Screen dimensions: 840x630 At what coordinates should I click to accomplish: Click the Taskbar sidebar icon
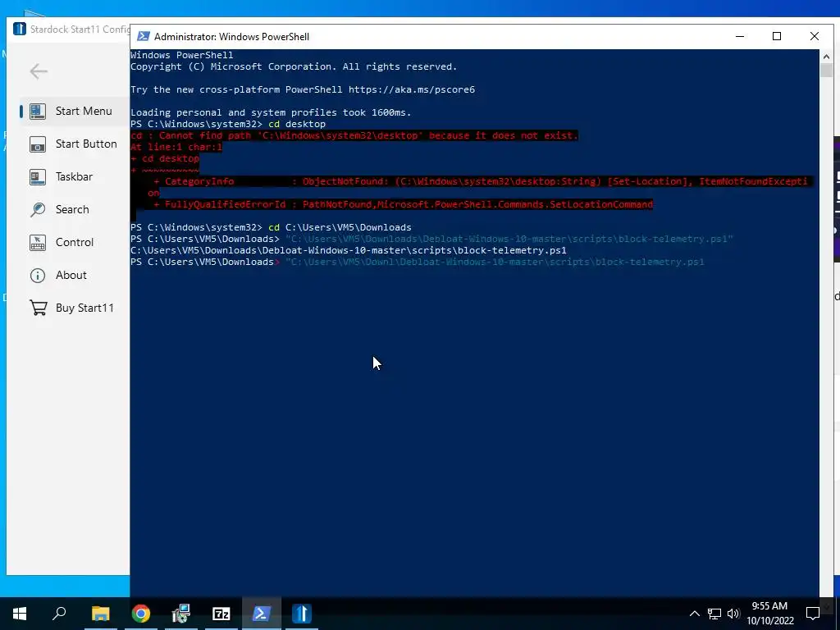click(x=38, y=177)
